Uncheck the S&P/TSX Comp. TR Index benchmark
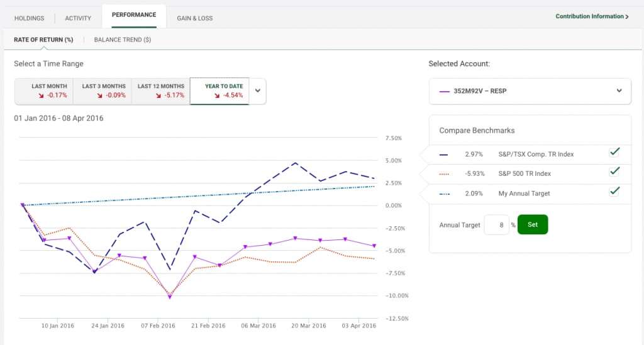Viewport: 644px width, 345px height. (x=614, y=152)
